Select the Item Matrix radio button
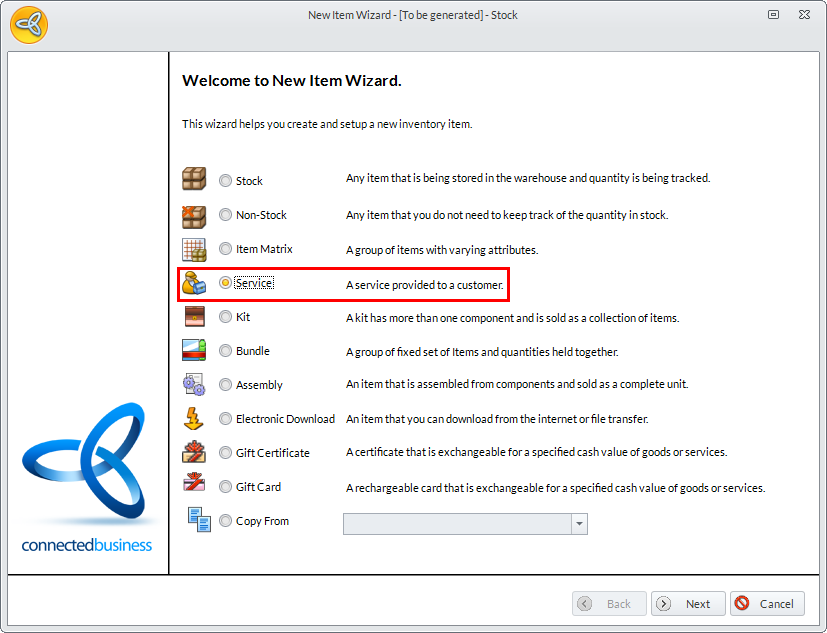 tap(225, 248)
